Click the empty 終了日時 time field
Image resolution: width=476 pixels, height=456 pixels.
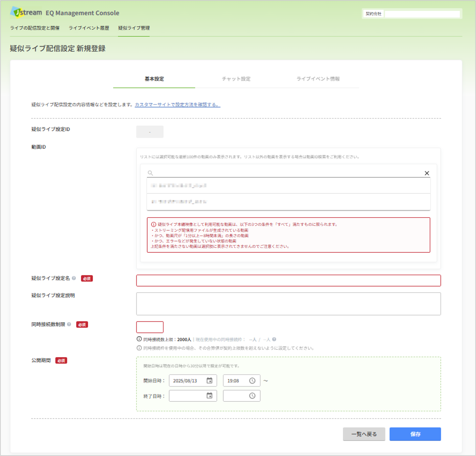pyautogui.click(x=242, y=396)
